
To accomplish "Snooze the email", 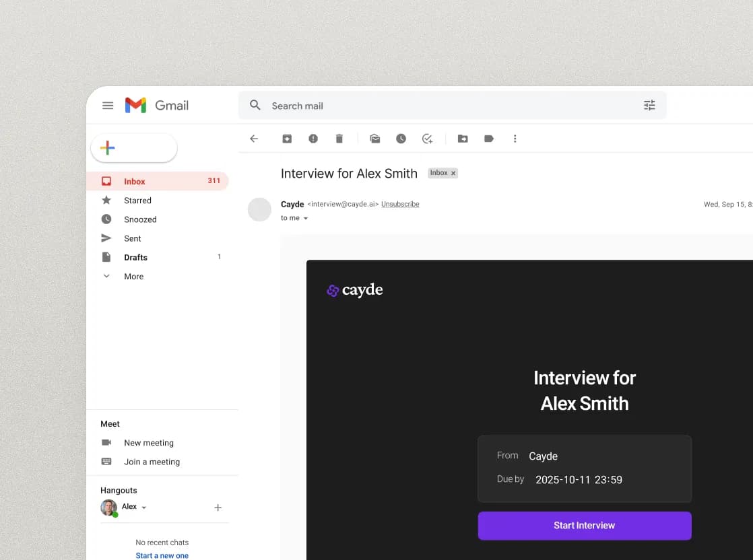I will click(x=401, y=139).
